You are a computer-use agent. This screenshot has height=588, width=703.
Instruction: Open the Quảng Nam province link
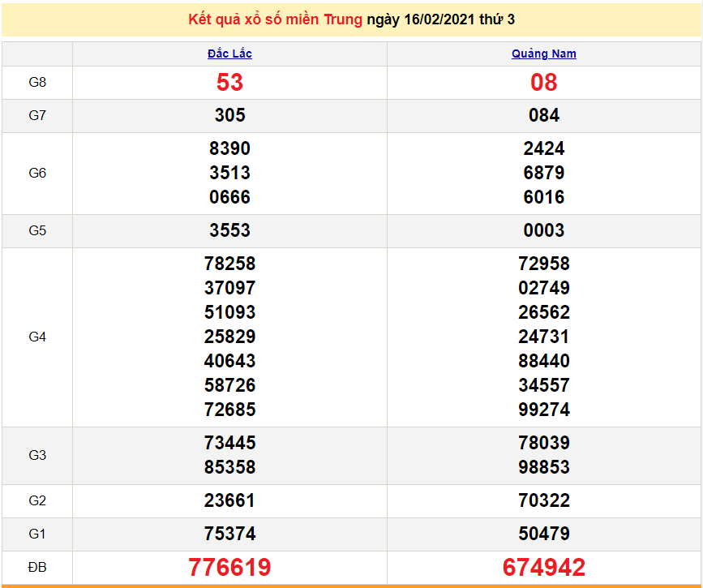[543, 54]
